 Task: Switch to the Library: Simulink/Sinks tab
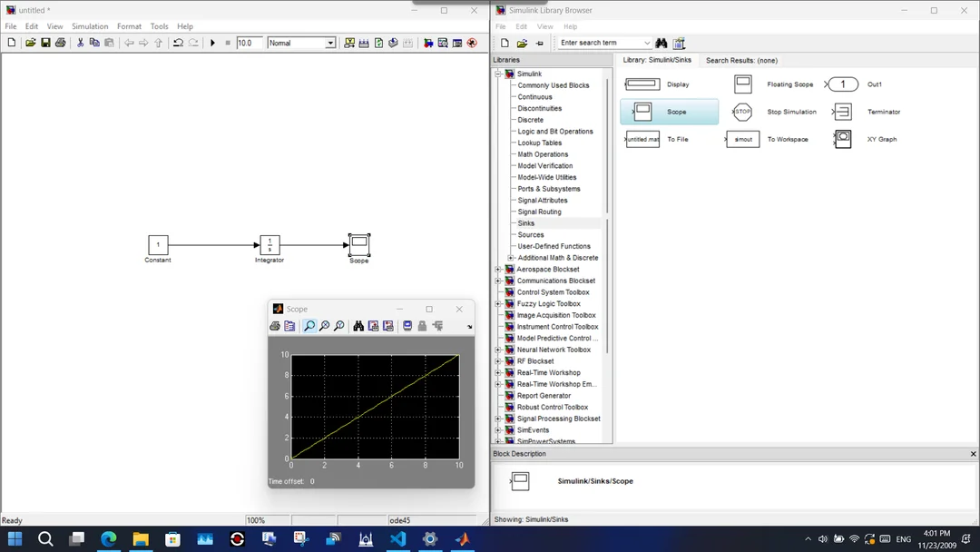coord(657,60)
